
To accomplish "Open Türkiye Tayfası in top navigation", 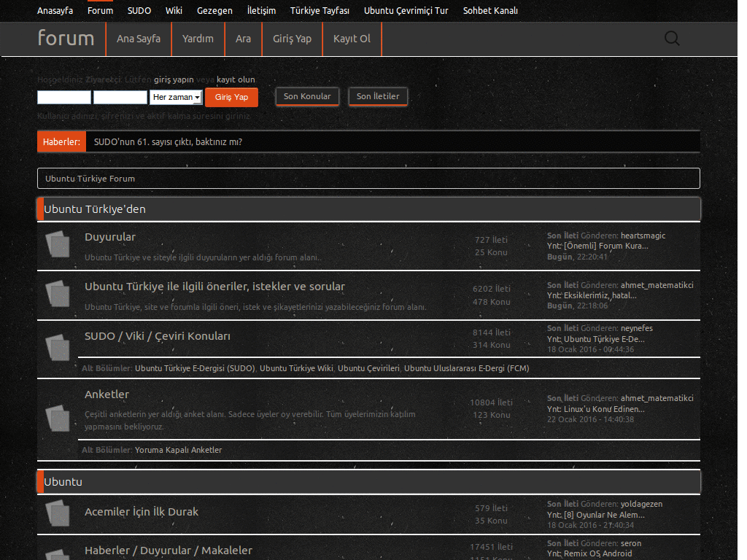I will tap(320, 10).
